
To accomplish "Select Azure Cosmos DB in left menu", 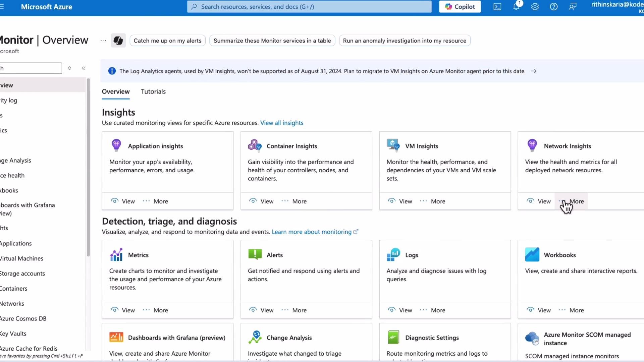I will coord(43,318).
